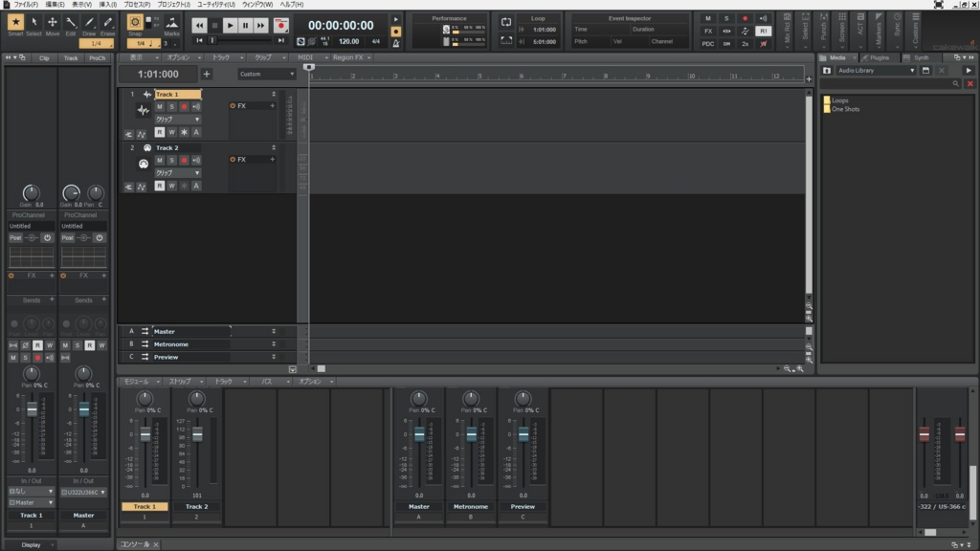
Task: Click the Fast Forward button
Action: [260, 26]
